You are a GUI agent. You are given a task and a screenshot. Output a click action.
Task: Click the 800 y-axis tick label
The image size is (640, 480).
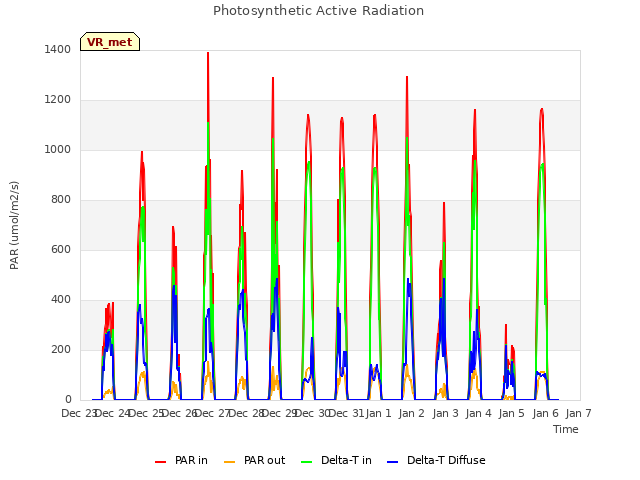[61, 200]
